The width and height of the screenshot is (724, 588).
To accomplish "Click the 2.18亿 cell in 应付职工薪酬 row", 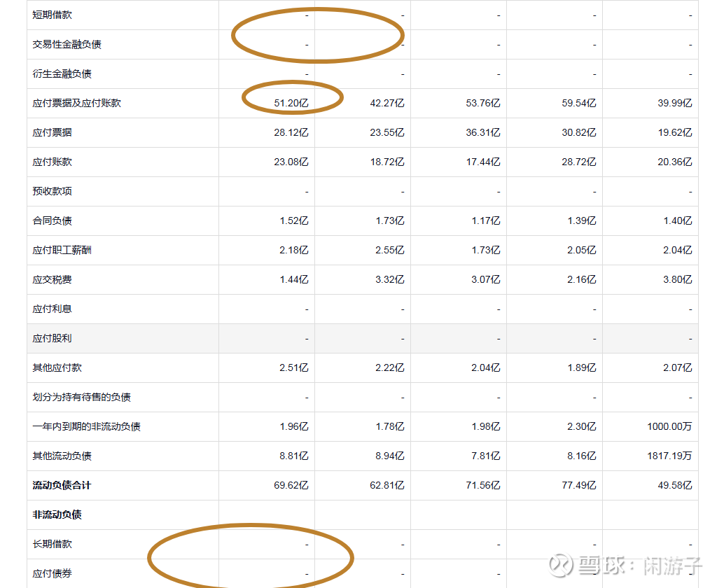I will click(294, 250).
